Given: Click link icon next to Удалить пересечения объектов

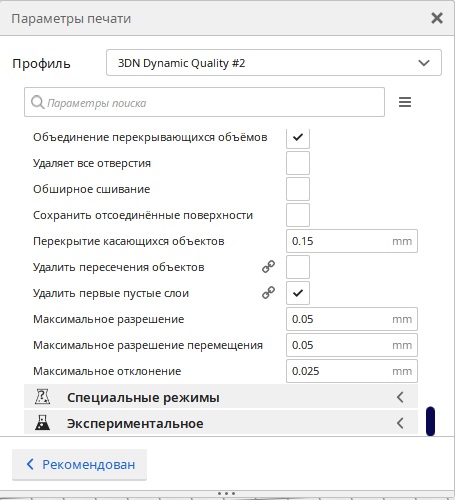Looking at the screenshot, I should [x=268, y=267].
